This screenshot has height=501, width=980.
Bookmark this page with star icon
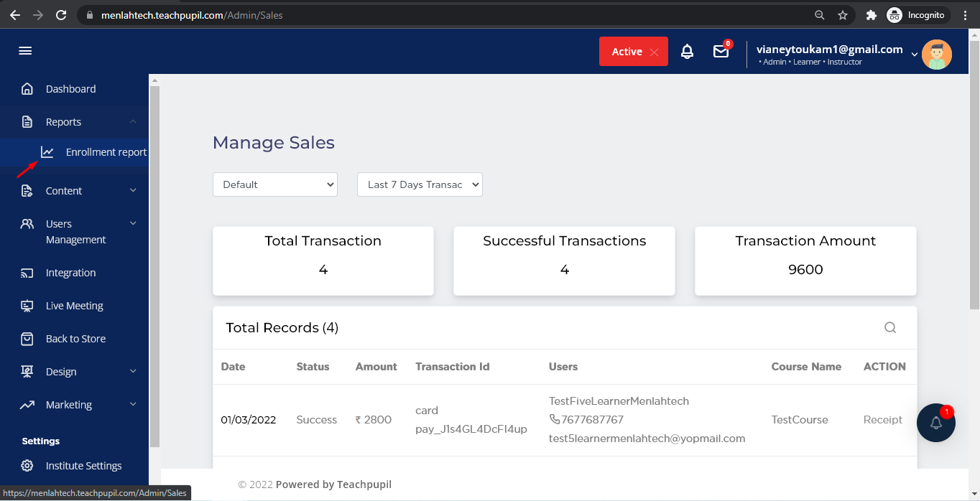pos(843,15)
